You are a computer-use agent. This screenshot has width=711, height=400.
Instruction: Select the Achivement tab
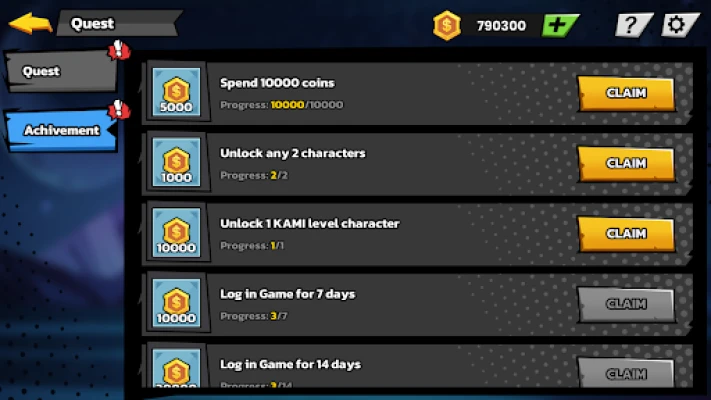[61, 131]
